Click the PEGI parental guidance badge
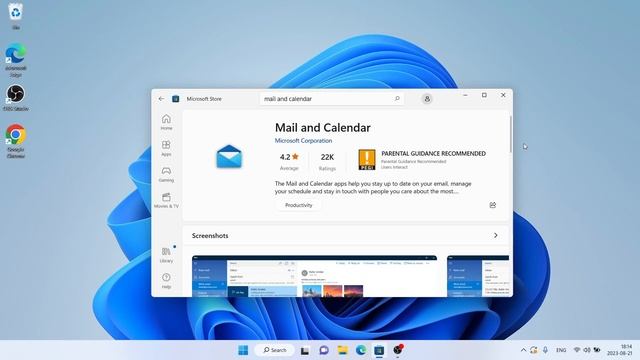 pos(367,160)
